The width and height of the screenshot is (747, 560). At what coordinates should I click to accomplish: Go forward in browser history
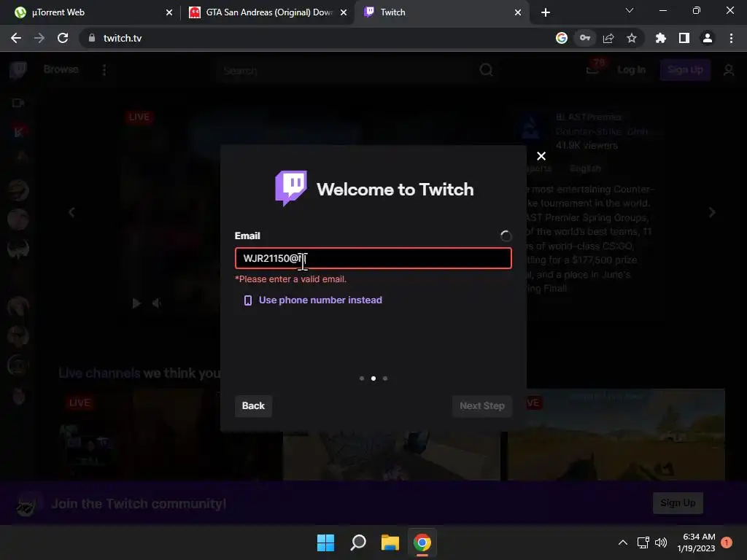pos(39,38)
